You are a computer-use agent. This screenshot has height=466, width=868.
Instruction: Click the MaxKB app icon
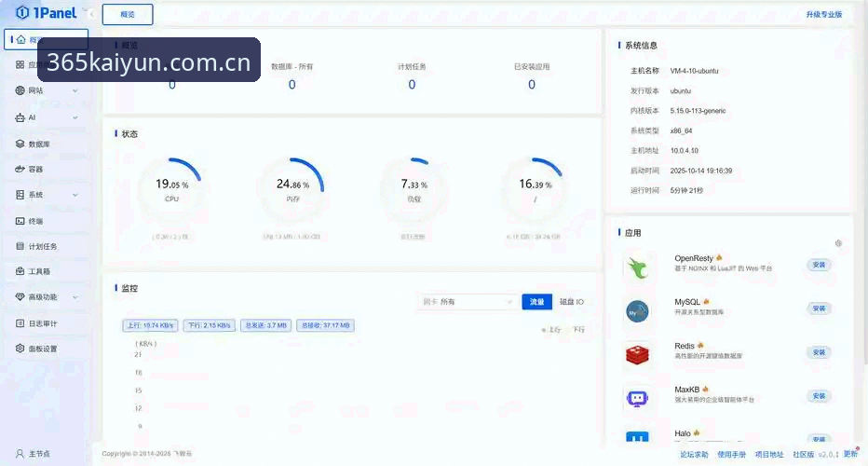pos(638,398)
